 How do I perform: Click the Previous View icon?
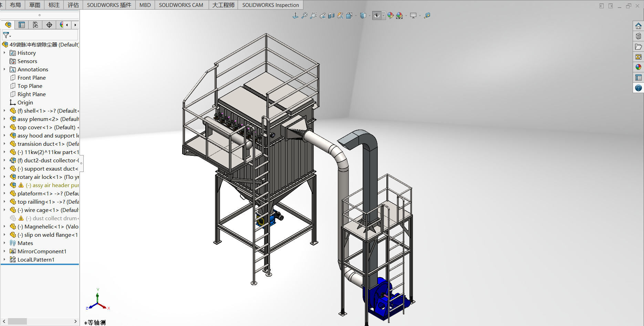[x=322, y=16]
